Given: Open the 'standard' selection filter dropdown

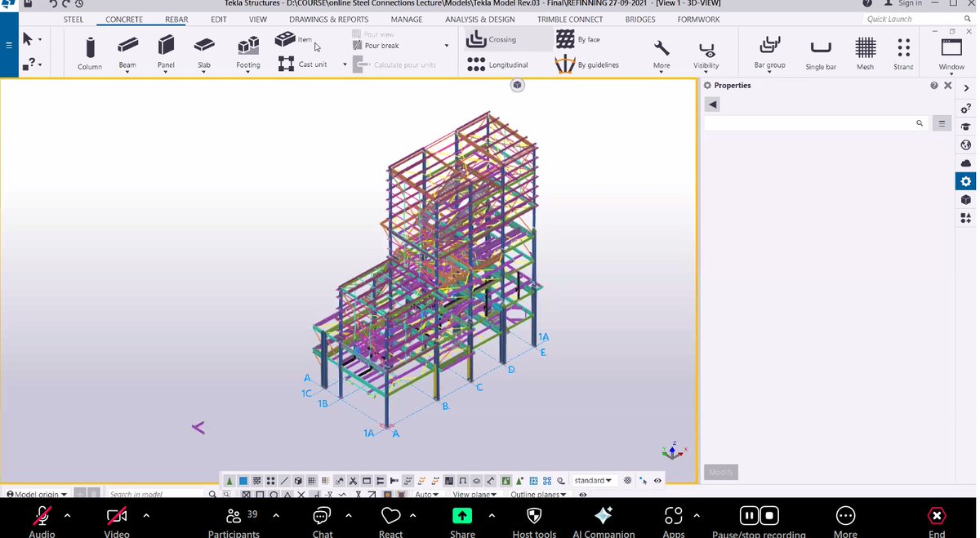Looking at the screenshot, I should (x=593, y=481).
